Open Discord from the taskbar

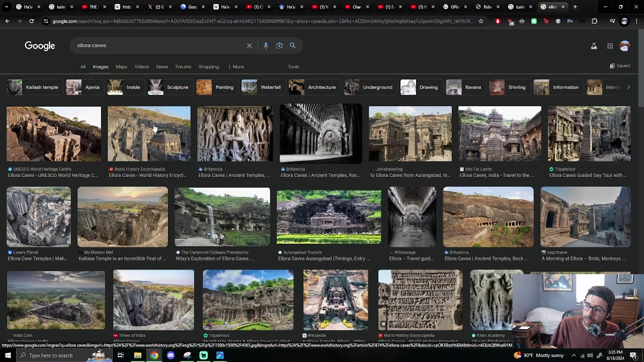(x=171, y=355)
